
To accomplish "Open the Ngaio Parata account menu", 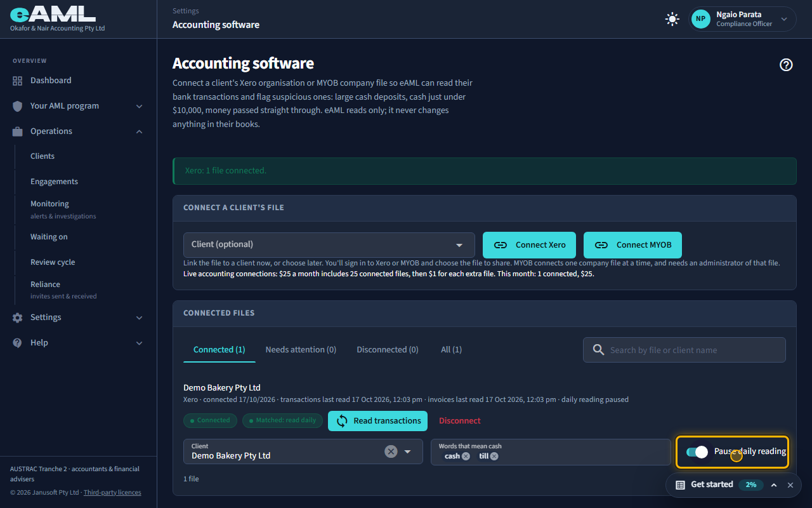I will [x=743, y=19].
